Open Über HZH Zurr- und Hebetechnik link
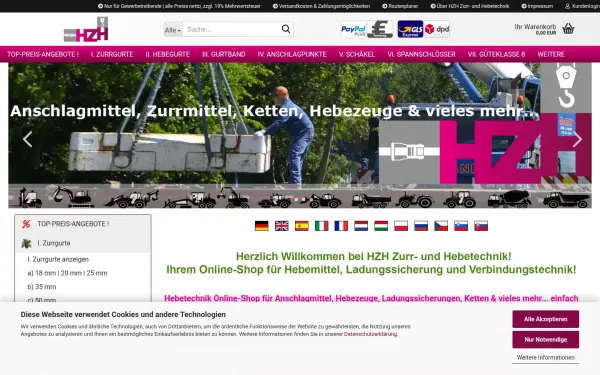Screen dimensions: 600x375 pos(470,6)
